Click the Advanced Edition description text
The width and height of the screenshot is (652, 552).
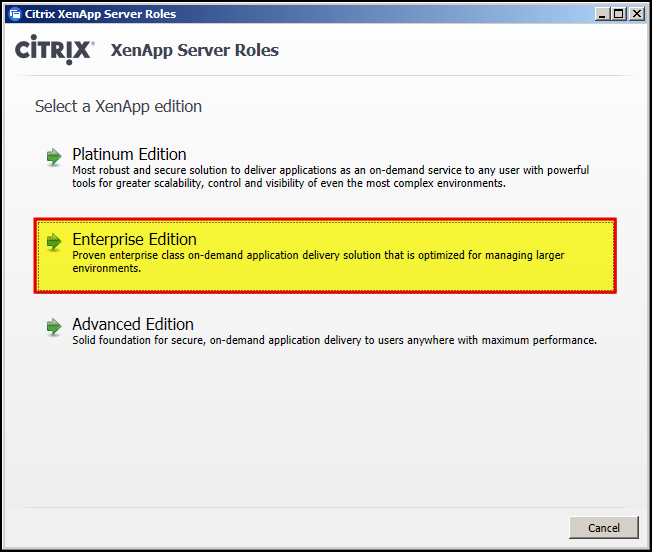click(334, 340)
